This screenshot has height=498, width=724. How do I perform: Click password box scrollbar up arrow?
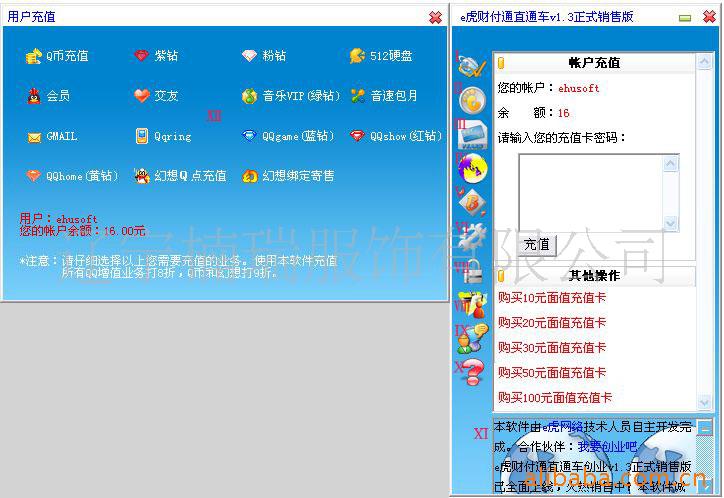(670, 163)
